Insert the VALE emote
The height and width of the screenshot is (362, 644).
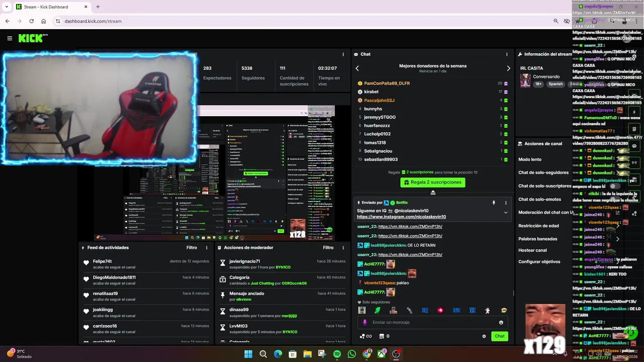[425, 310]
